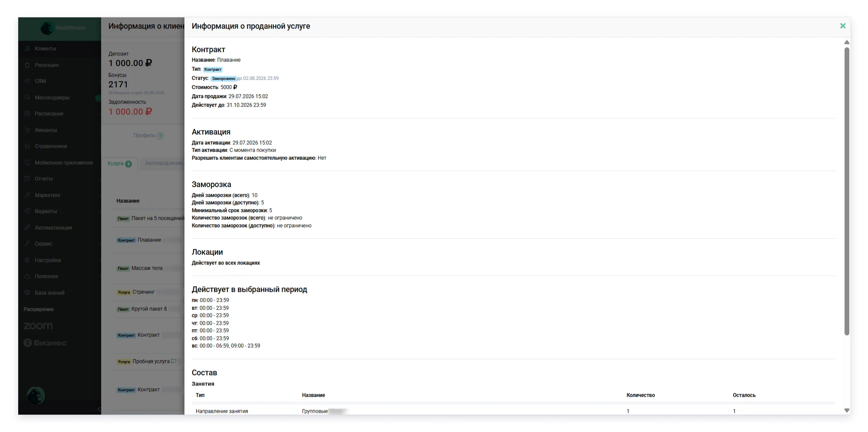The height and width of the screenshot is (432, 868).
Task: Click the Финансы cart icon
Action: [x=27, y=130]
